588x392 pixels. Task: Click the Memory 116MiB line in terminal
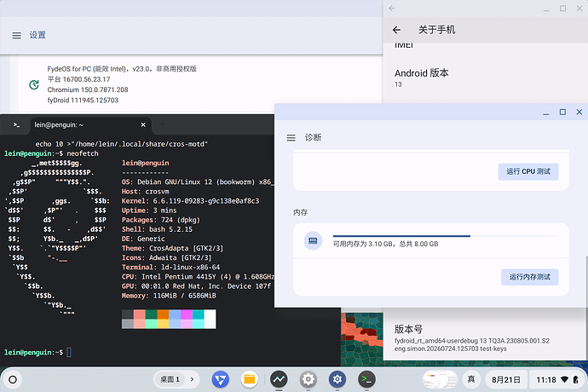pyautogui.click(x=169, y=296)
